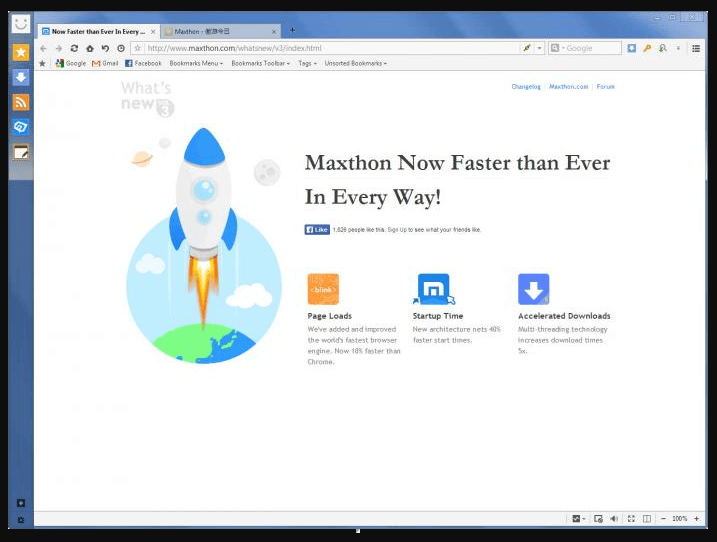Image resolution: width=717 pixels, height=542 pixels.
Task: Enter full screen from the status bar
Action: (x=631, y=518)
